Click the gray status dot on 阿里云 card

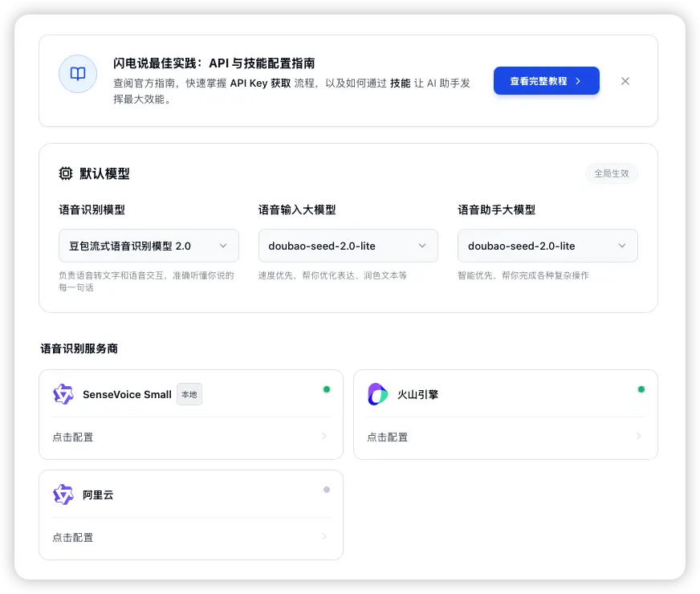[x=327, y=490]
